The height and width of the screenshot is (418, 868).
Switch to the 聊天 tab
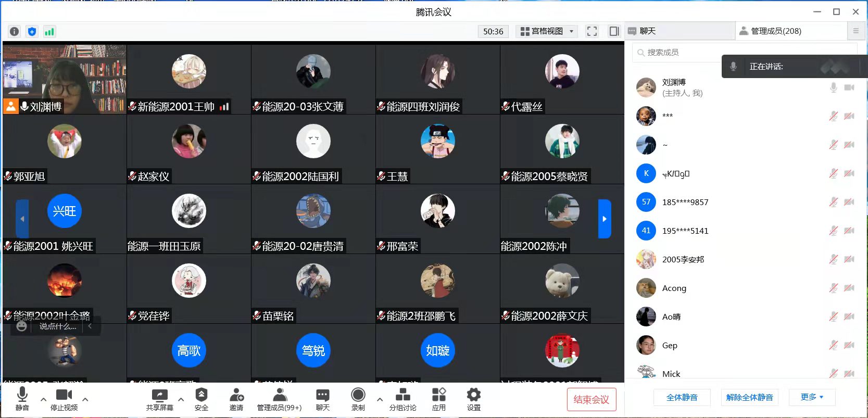(x=680, y=31)
